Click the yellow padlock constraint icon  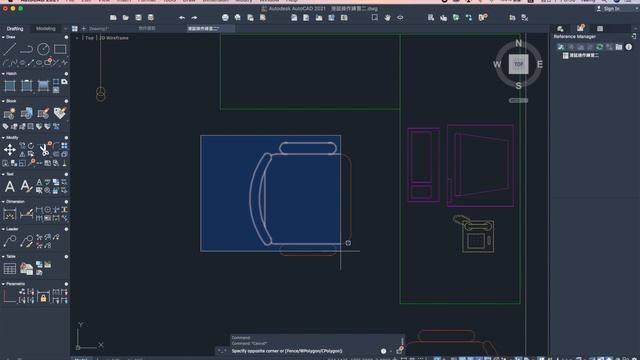click(x=43, y=298)
